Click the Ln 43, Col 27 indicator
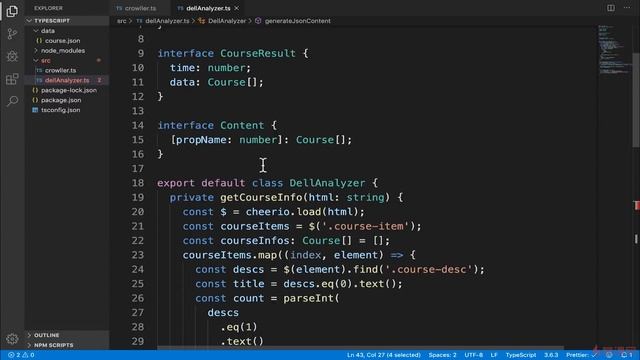640x360 pixels. pyautogui.click(x=384, y=355)
